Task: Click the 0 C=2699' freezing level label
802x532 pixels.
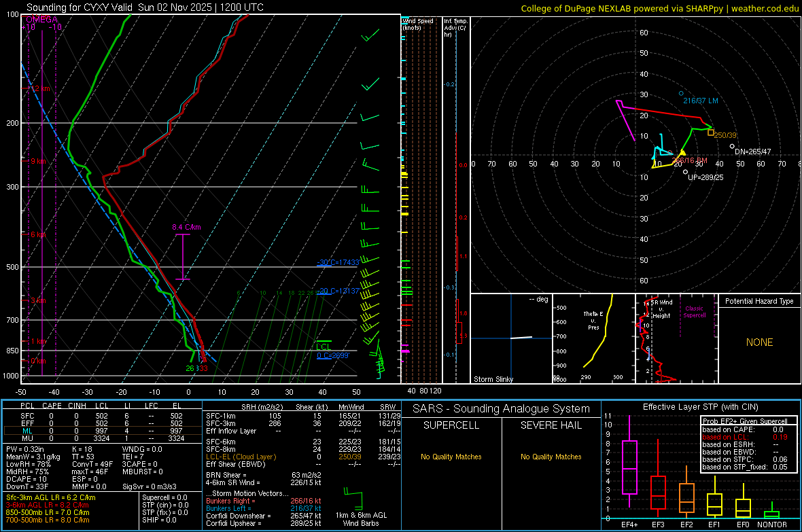Action: (333, 355)
